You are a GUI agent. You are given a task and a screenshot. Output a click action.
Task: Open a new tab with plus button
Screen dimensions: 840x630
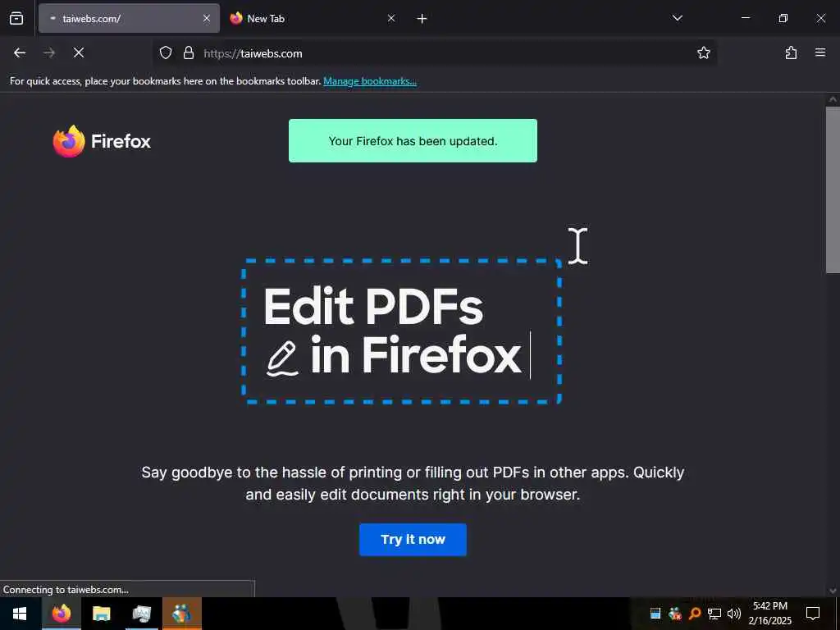pos(422,19)
